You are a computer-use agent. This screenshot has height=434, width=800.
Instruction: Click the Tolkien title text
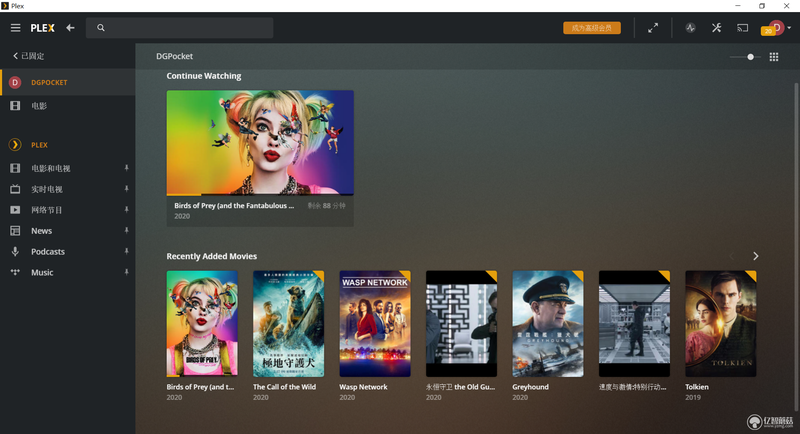coord(697,387)
